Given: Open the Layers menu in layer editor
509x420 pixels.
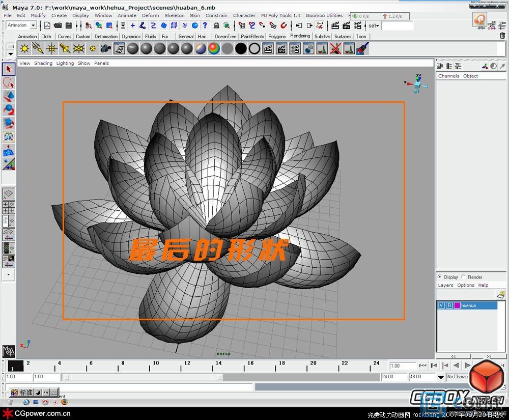Looking at the screenshot, I should (445, 285).
